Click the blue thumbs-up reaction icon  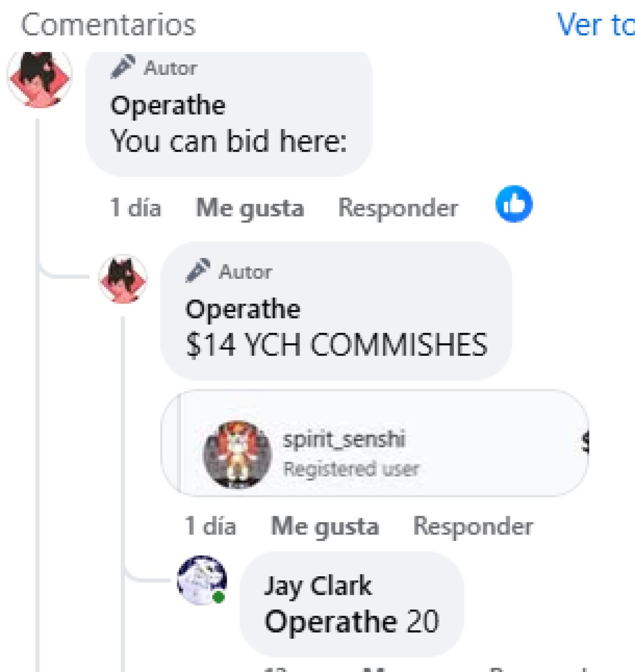(x=514, y=204)
